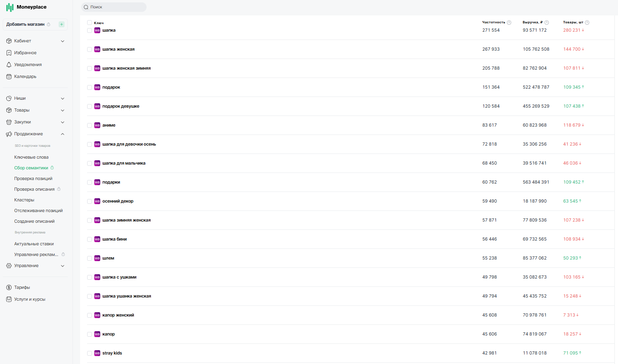Click the Поиск search field

[x=115, y=7]
